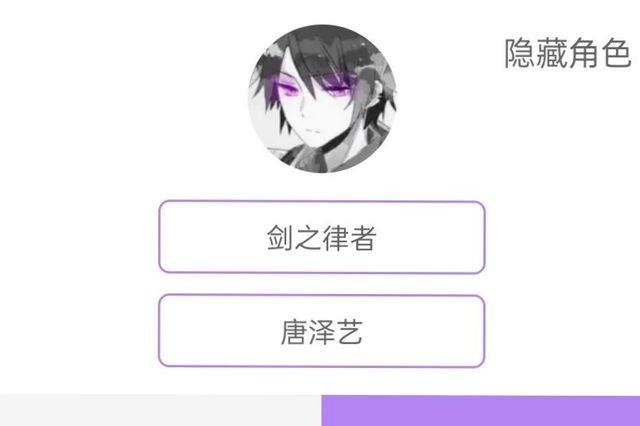Click the 角 character in the top-right label

click(584, 53)
